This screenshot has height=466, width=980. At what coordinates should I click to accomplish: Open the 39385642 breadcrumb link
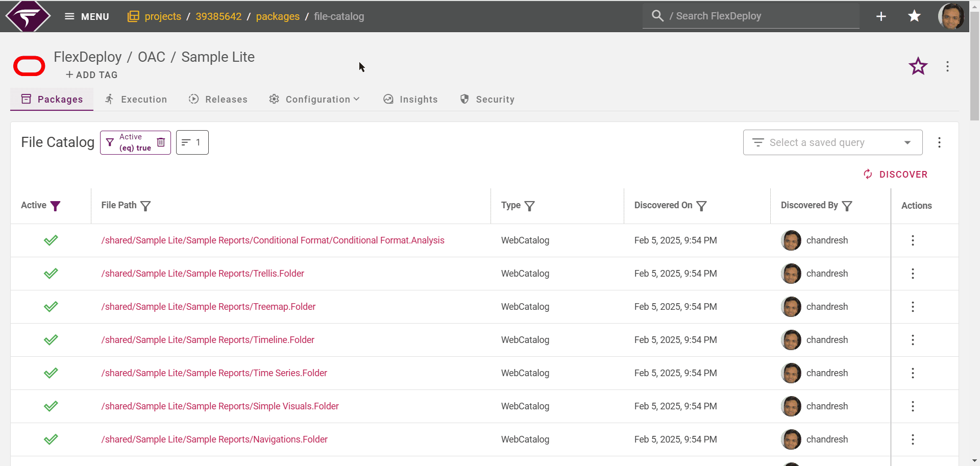click(x=218, y=16)
